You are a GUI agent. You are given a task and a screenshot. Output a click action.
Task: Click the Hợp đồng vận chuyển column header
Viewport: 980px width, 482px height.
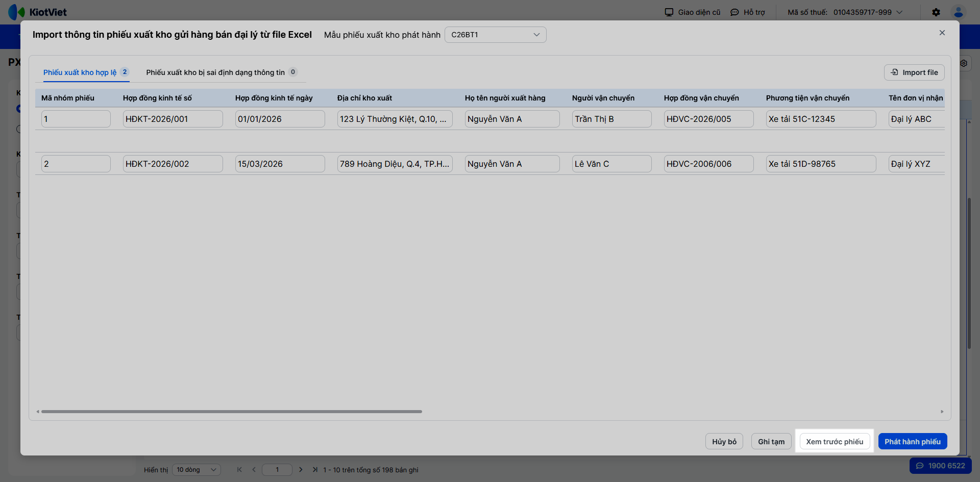pyautogui.click(x=701, y=98)
